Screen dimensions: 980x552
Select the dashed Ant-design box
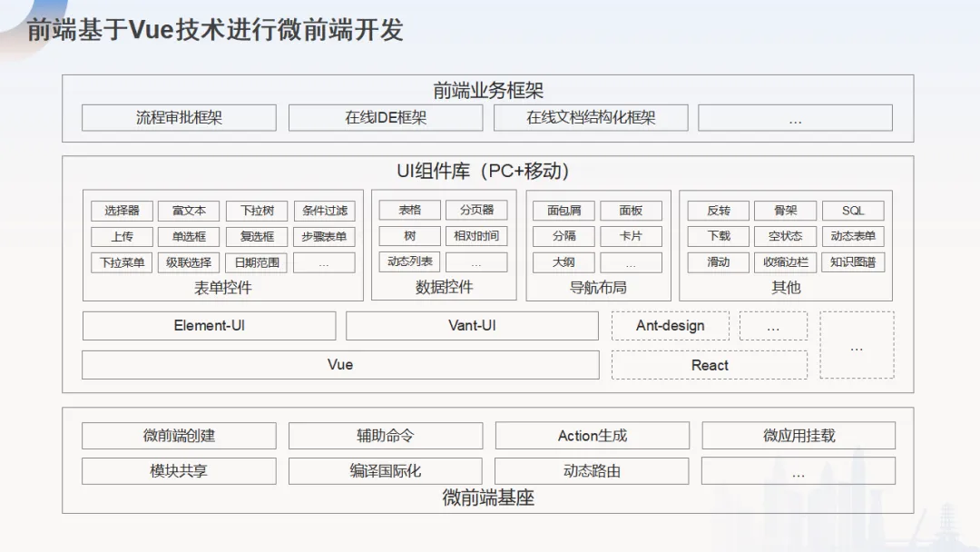point(670,326)
